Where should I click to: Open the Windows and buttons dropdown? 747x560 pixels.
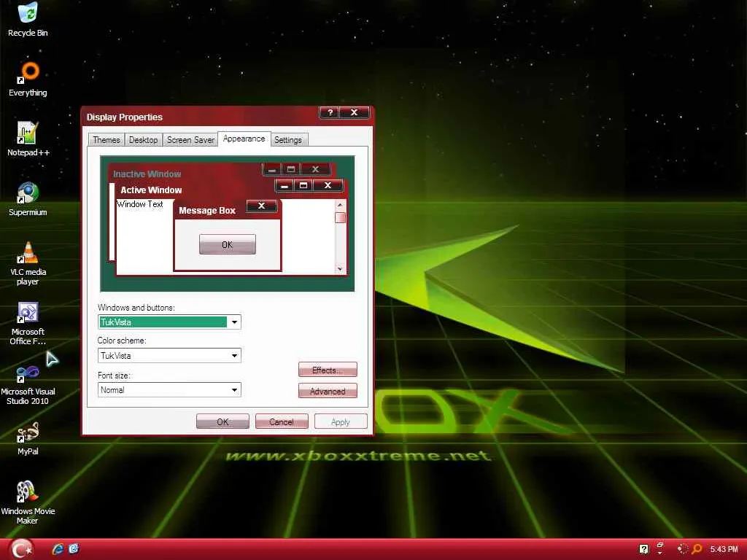coord(234,322)
